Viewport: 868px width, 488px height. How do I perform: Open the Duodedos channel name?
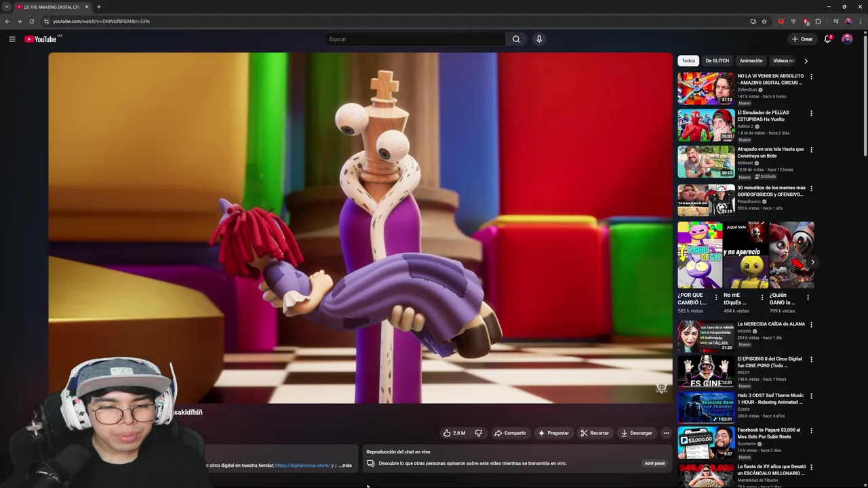point(747,443)
